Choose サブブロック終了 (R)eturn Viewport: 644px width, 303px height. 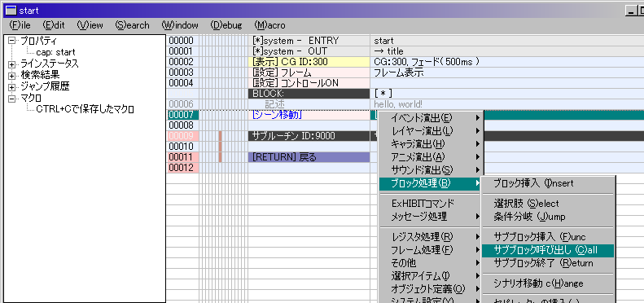[547, 263]
